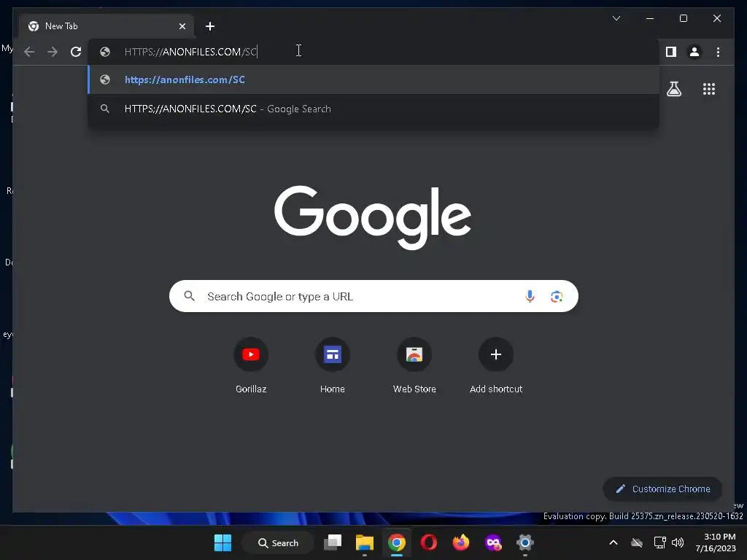Open the OneDrive cloud tray icon
Screen dimensions: 747x560
click(x=637, y=542)
